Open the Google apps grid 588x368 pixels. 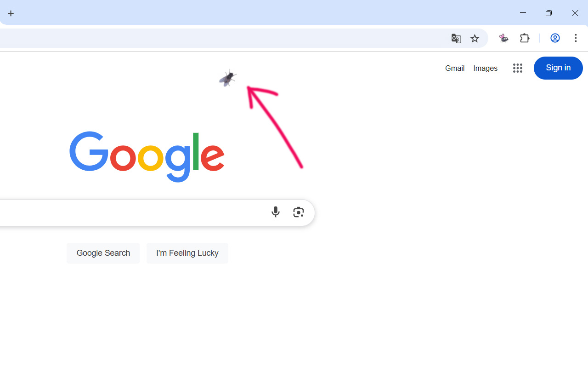[518, 68]
